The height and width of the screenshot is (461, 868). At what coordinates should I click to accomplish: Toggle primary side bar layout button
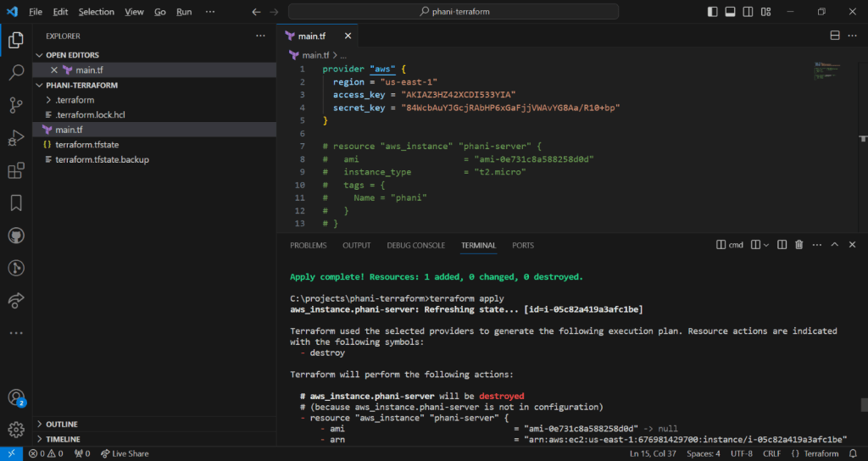coord(711,12)
